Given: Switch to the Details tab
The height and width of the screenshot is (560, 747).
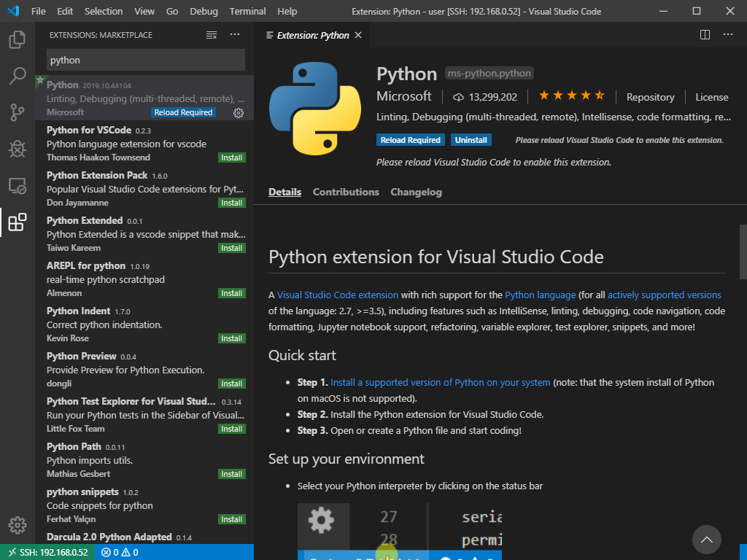Looking at the screenshot, I should [x=285, y=192].
